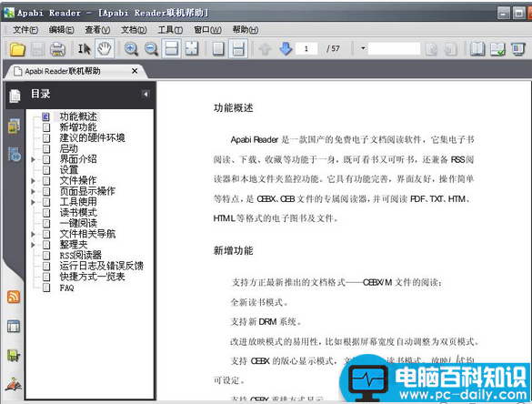
Task: Select RSS阅读器 in the contents tree
Action: tap(80, 256)
